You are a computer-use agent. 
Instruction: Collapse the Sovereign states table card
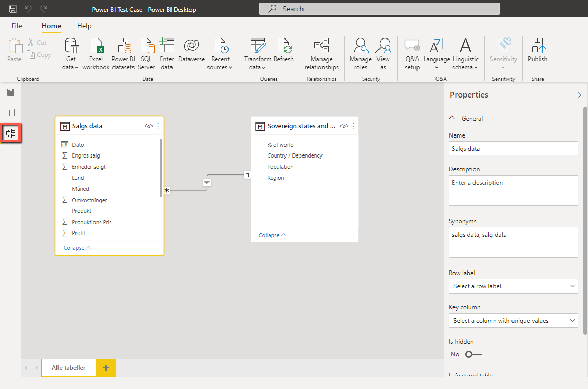coord(273,235)
